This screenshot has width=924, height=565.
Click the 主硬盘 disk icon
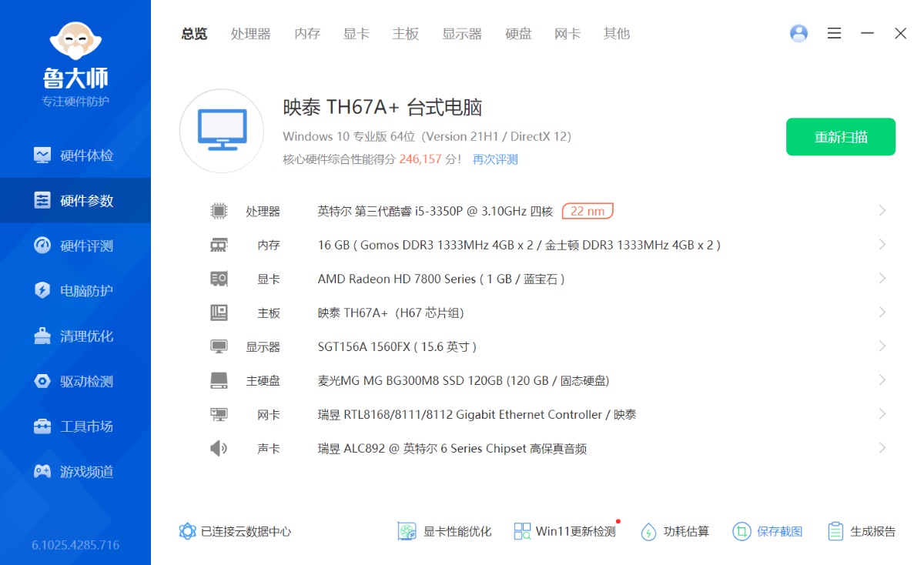219,380
